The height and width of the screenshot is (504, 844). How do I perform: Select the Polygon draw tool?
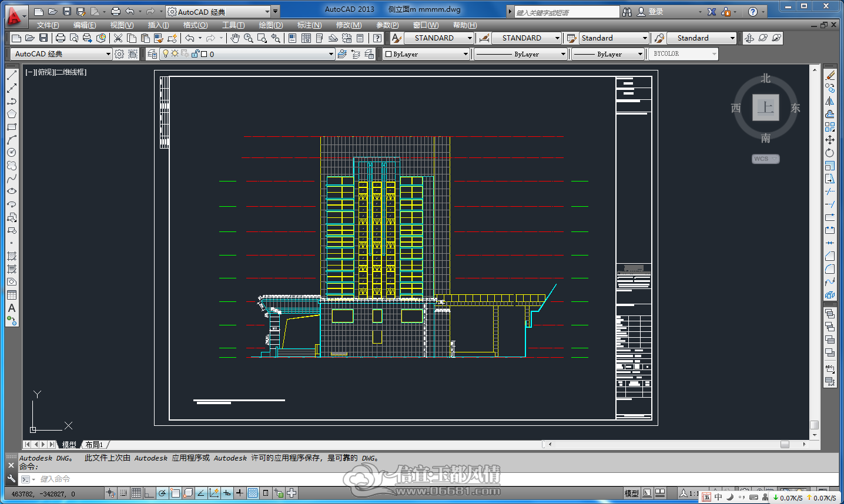pyautogui.click(x=12, y=114)
